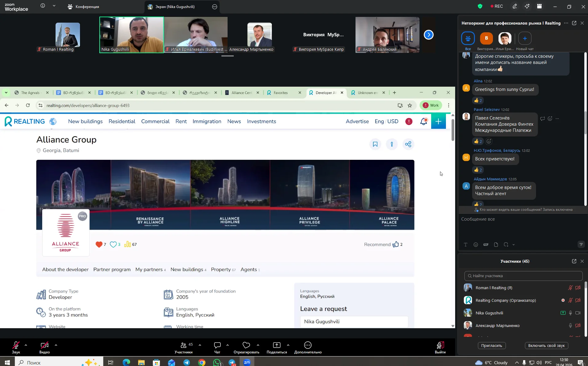This screenshot has height=366, width=588.
Task: Click the share icon on developer page
Action: tap(408, 144)
